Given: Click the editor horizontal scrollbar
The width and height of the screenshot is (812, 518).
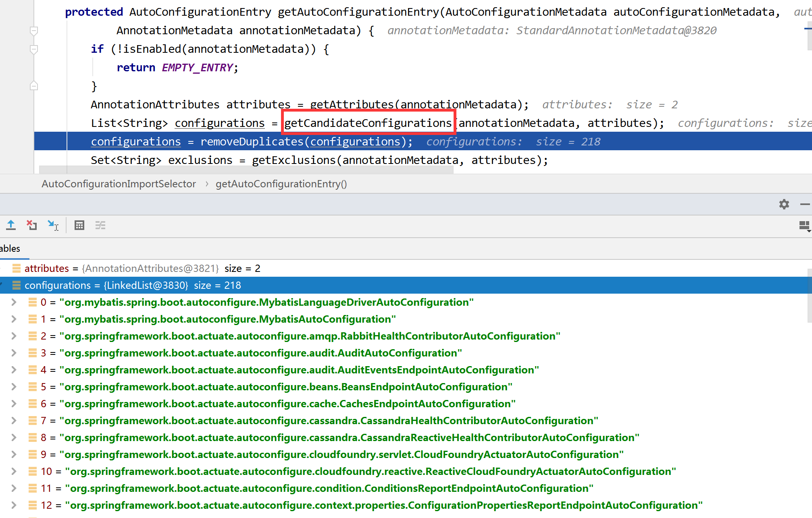Looking at the screenshot, I should (x=246, y=170).
